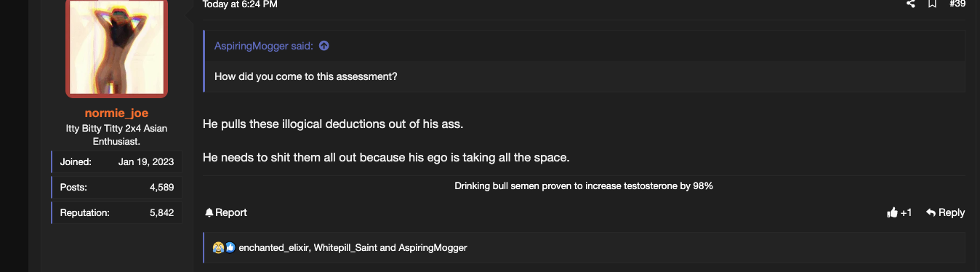This screenshot has height=272, width=980.
Task: Click normie_joe's avatar image
Action: point(116,47)
